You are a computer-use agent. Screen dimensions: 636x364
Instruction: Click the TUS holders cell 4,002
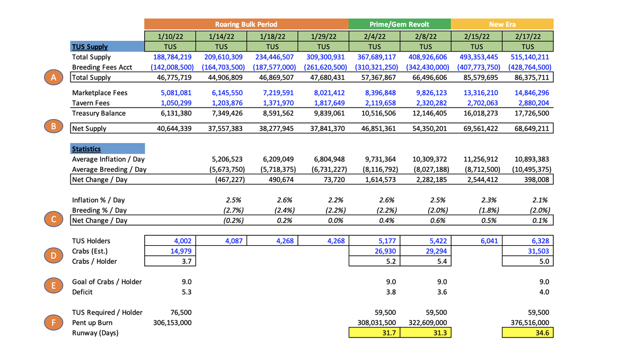pos(170,241)
